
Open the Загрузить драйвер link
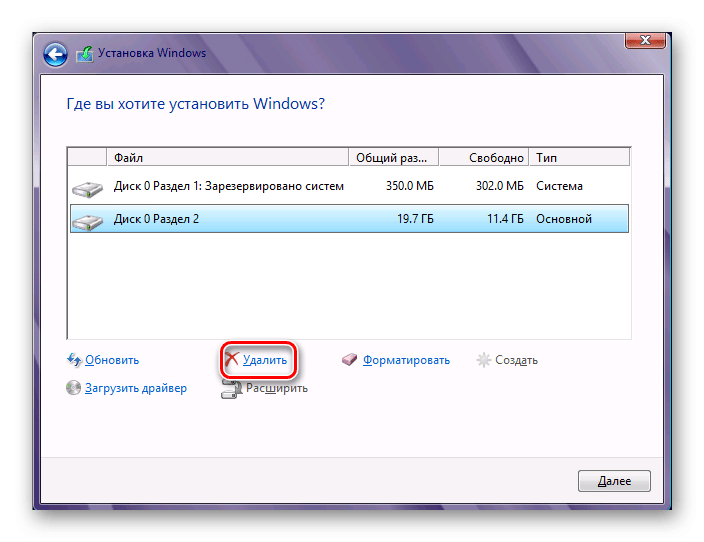click(x=136, y=388)
